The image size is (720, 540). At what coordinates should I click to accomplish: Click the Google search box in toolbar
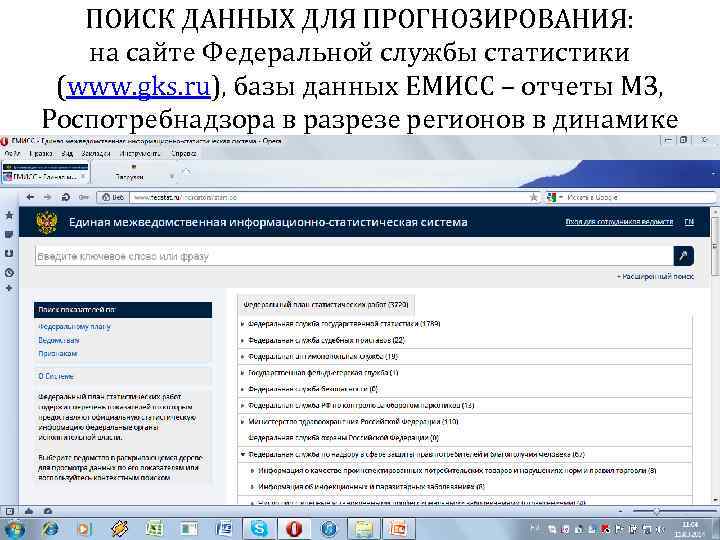[x=638, y=197]
